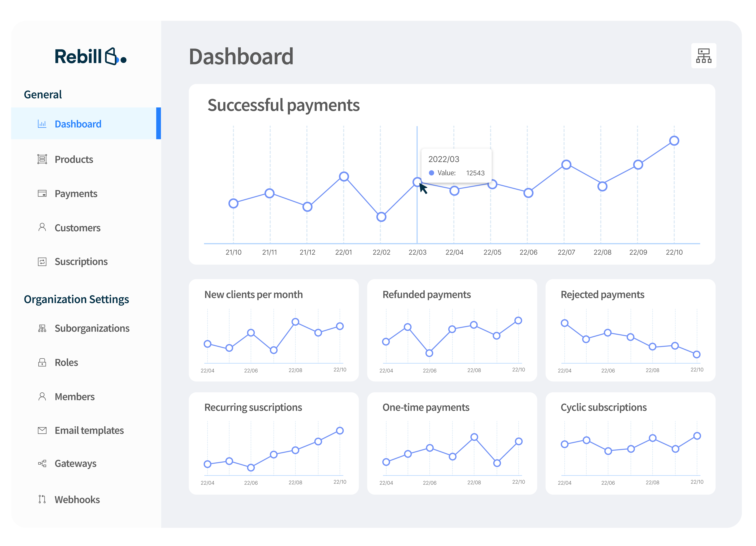This screenshot has width=756, height=546.
Task: Open the Members menu item
Action: pos(75,397)
